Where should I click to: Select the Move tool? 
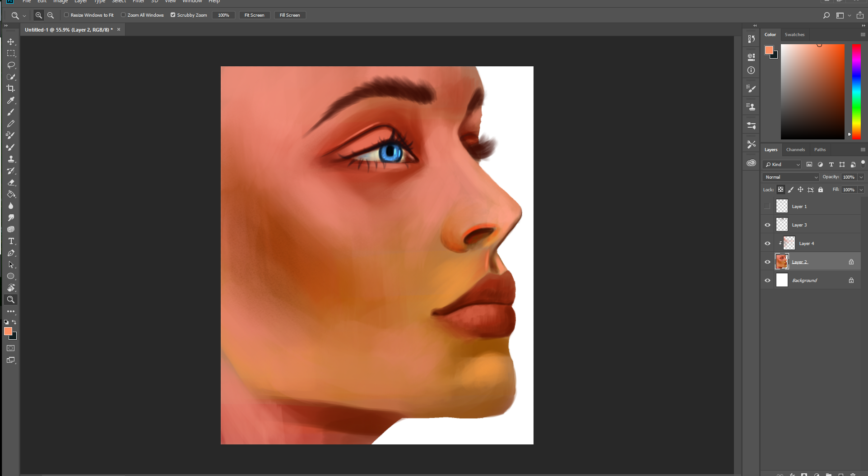tap(11, 42)
